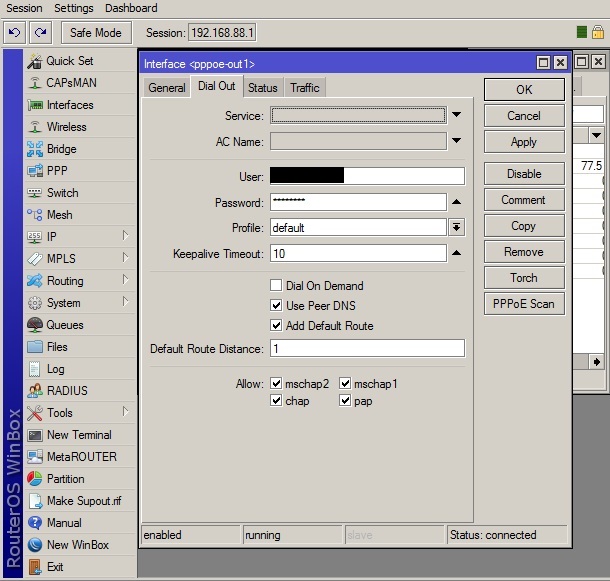
Task: Open the Session menu
Action: 24,8
